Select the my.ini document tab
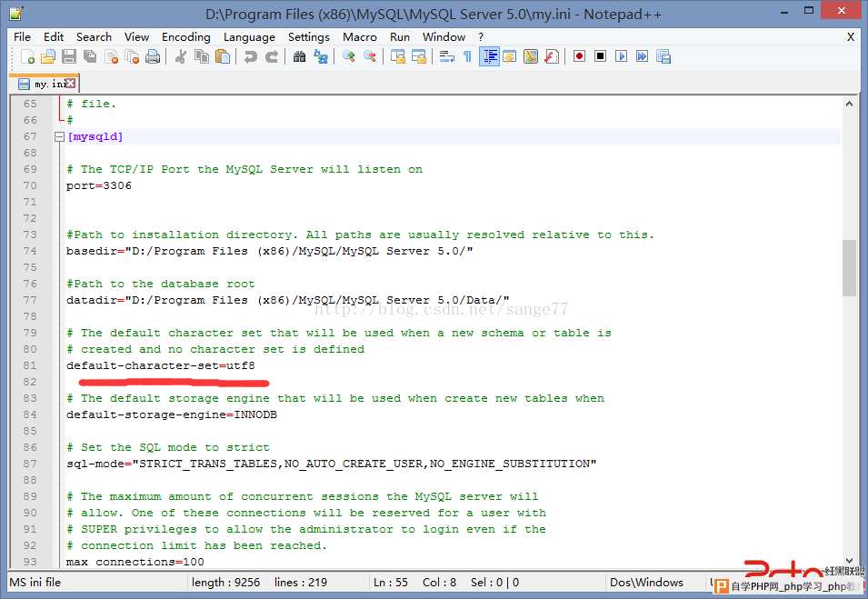Viewport: 868px width, 599px height. tap(46, 84)
